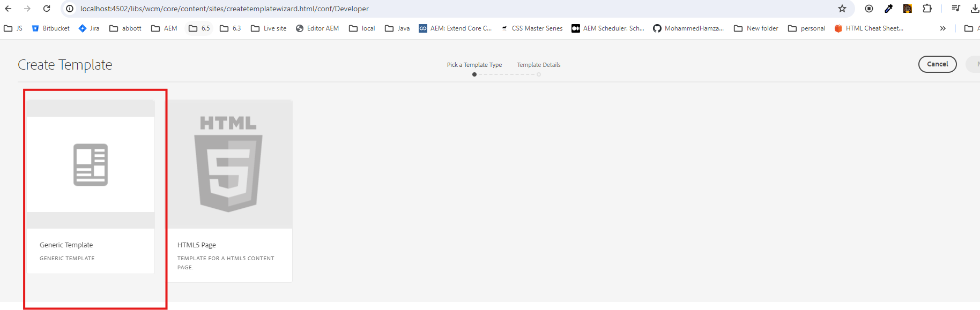Open the Bitbucket bookmark
Image resolution: width=980 pixels, height=310 pixels.
(50, 28)
